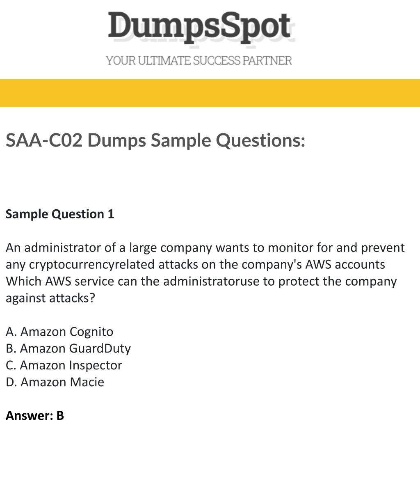Click the 'Your Ultimate Success Partner' tagline
The image size is (420, 504).
tap(199, 61)
